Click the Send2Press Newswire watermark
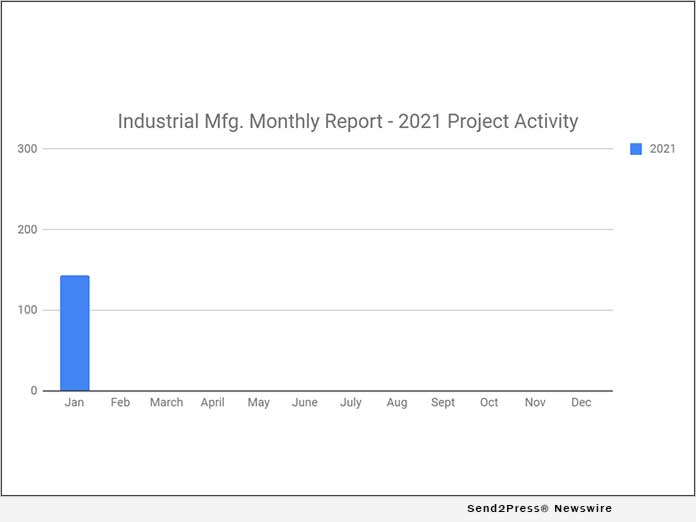 539,509
